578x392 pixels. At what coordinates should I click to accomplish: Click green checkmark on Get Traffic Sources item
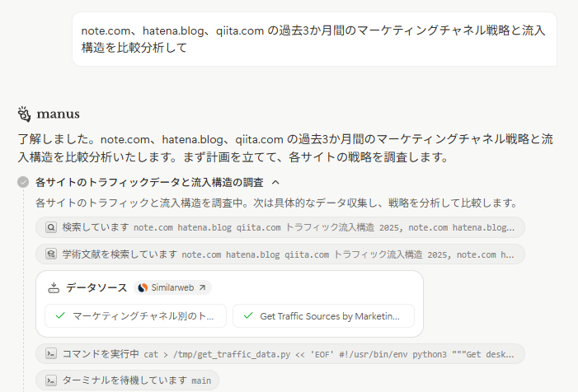[247, 315]
